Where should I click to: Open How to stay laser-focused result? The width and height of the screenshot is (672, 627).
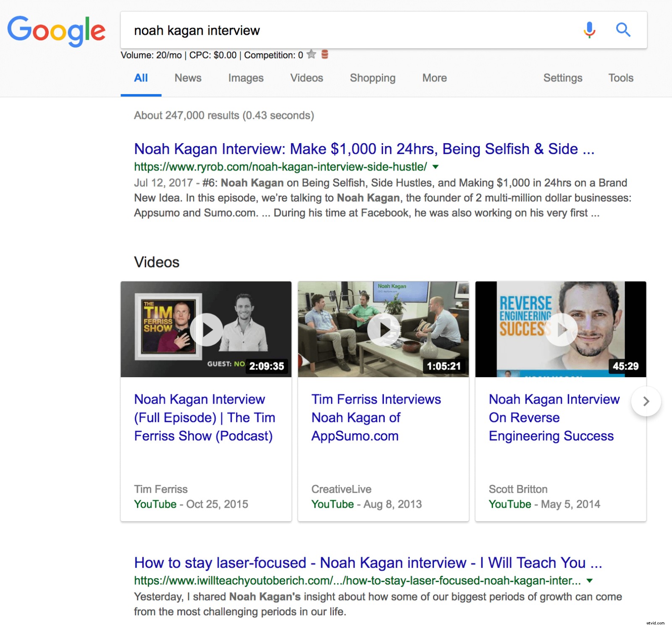(367, 563)
